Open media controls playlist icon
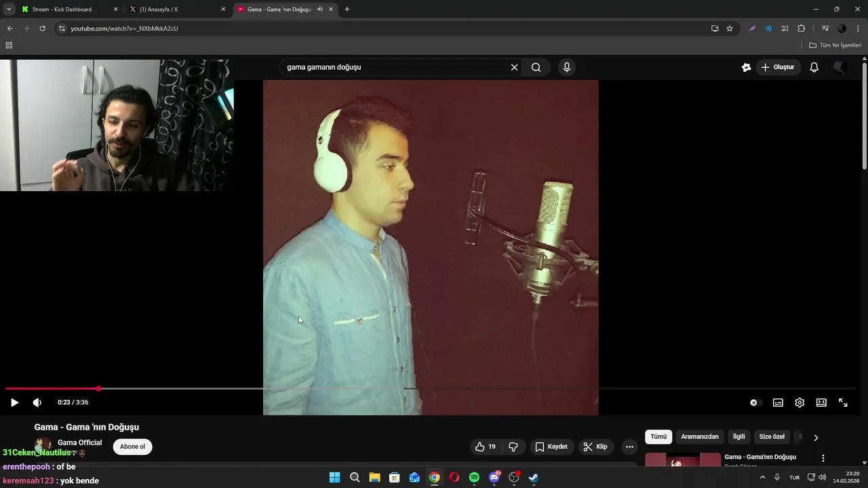This screenshot has width=868, height=488. 825,28
